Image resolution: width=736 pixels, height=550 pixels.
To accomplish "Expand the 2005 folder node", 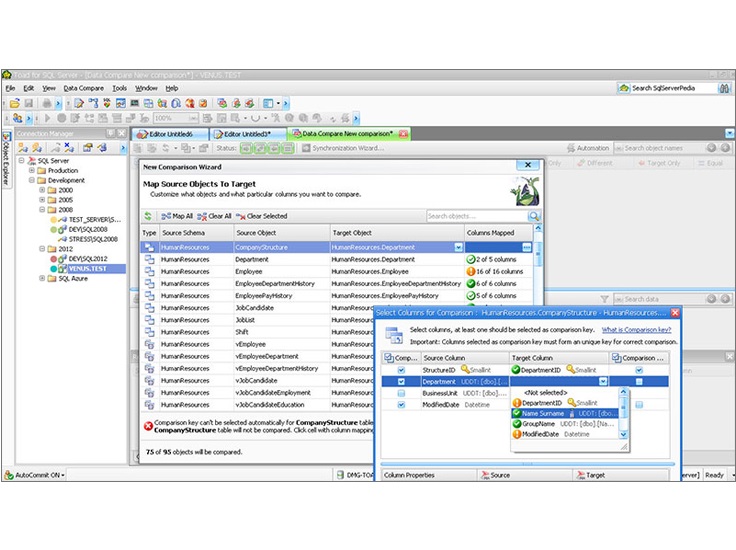I will click(x=42, y=200).
